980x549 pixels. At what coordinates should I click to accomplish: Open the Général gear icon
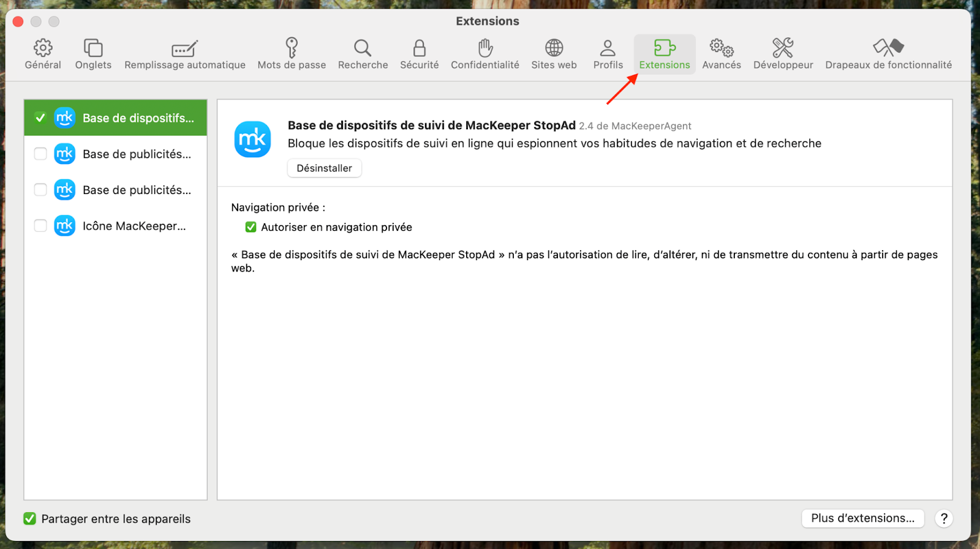point(43,48)
